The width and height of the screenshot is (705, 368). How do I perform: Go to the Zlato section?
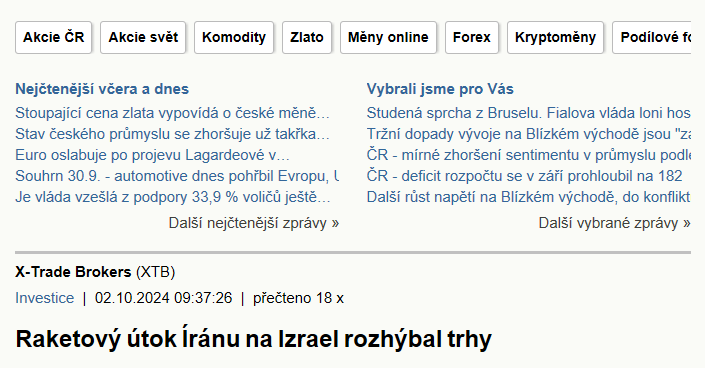(307, 37)
